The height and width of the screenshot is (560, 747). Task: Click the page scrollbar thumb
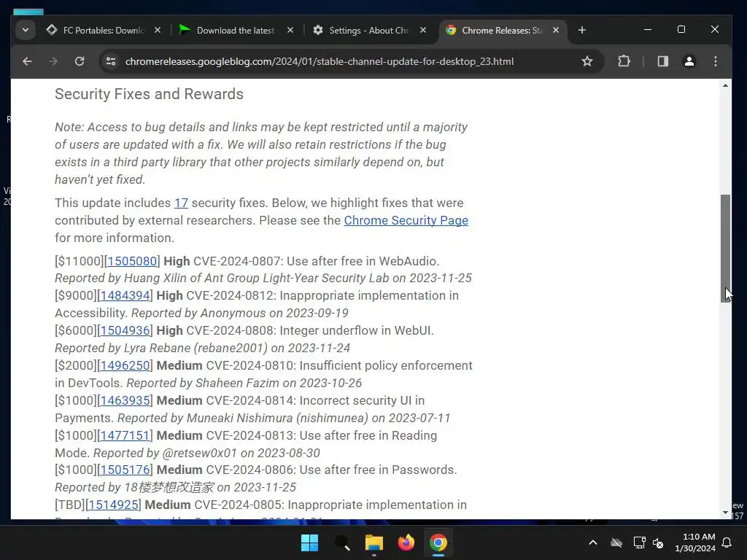pyautogui.click(x=725, y=248)
